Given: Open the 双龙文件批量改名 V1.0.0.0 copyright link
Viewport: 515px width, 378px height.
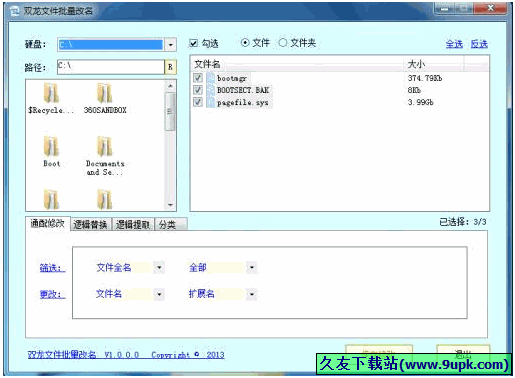Looking at the screenshot, I should click(126, 355).
